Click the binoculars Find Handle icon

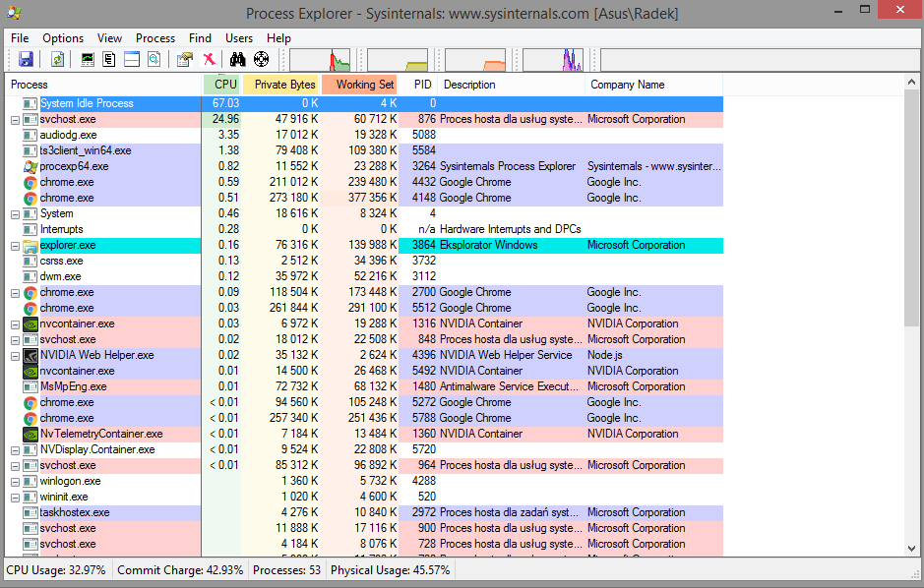237,59
